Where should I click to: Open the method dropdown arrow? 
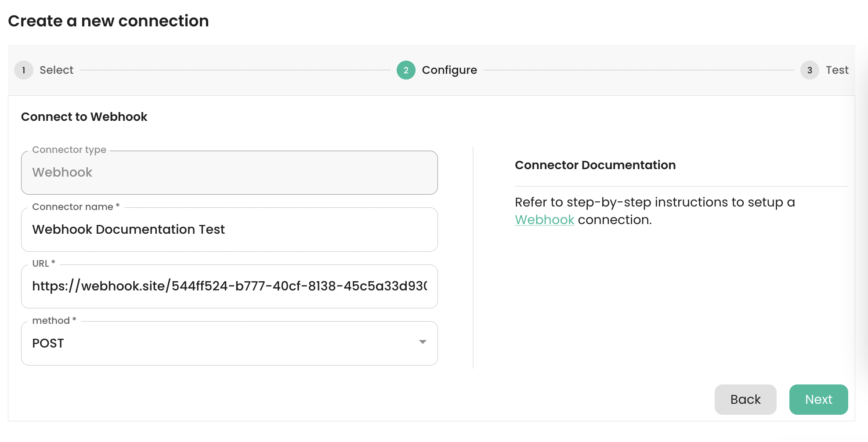[x=422, y=343]
